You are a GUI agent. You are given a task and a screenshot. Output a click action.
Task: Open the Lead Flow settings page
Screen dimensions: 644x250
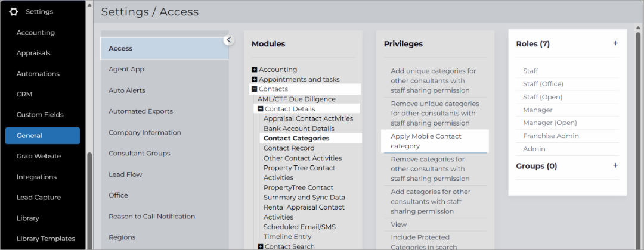(x=125, y=174)
